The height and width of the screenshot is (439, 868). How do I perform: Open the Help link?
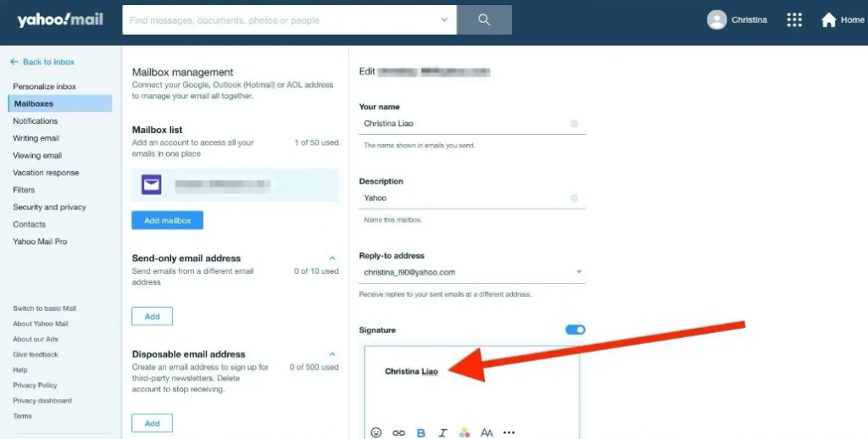point(20,370)
